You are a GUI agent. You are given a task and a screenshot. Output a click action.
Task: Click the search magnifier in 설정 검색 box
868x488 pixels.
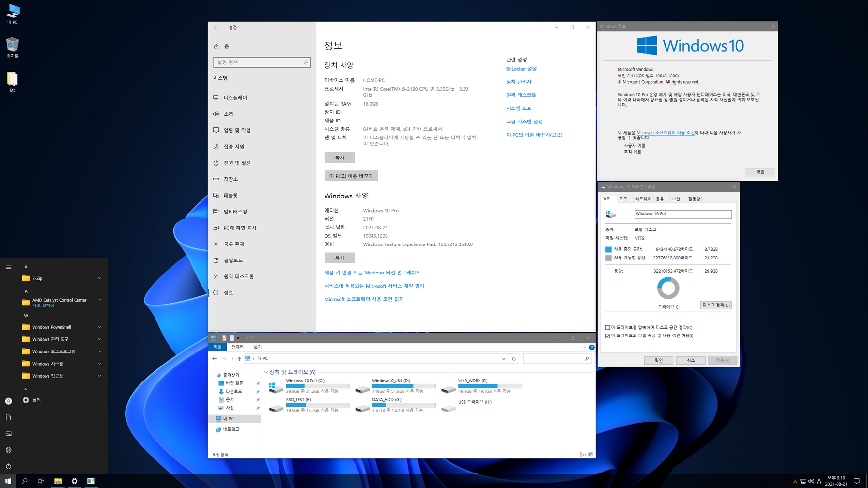tap(306, 62)
